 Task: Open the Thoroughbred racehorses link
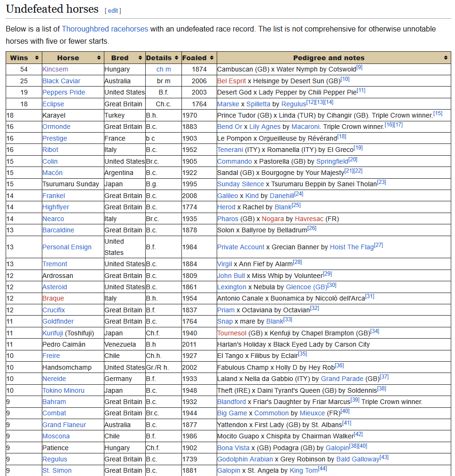[x=105, y=29]
